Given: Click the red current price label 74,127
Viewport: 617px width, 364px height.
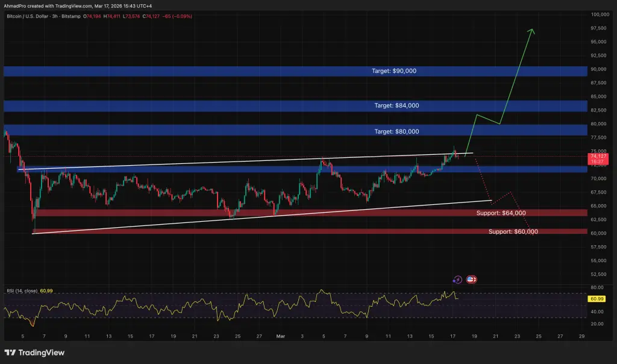Looking at the screenshot, I should (598, 155).
